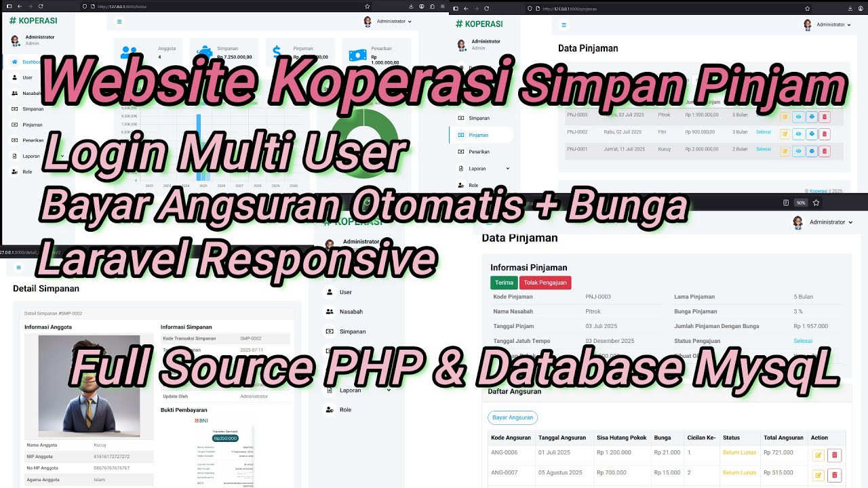Reload the dashboard browser page
The image size is (868, 488).
[x=41, y=6]
